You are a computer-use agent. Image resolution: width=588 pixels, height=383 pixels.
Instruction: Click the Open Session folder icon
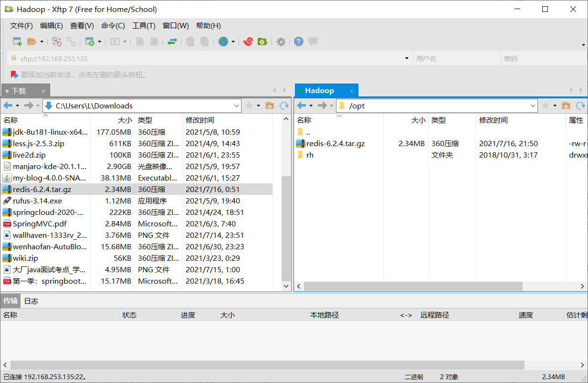pos(31,42)
